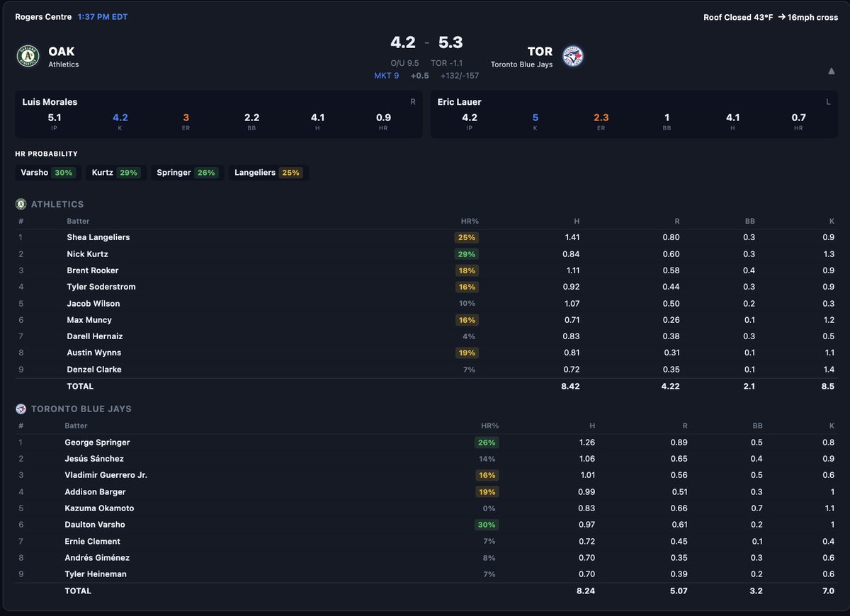Click Nick Kurtz's 29% HR badge
The width and height of the screenshot is (850, 616).
pyautogui.click(x=467, y=254)
